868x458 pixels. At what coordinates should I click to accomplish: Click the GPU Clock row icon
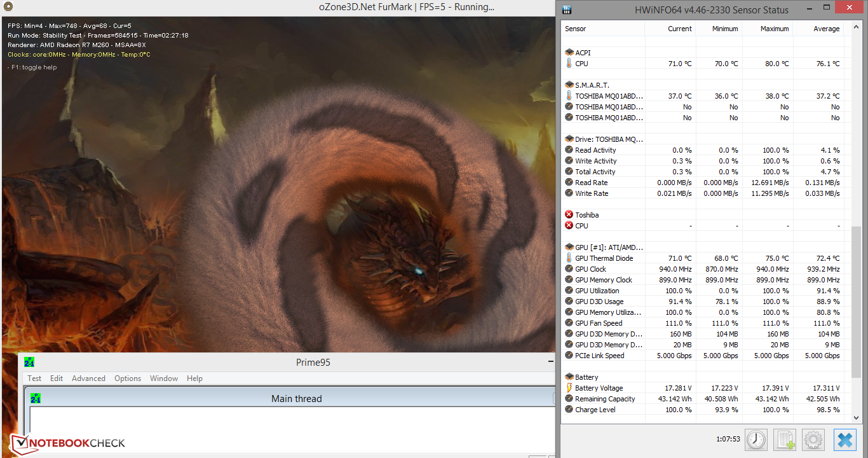coord(569,269)
